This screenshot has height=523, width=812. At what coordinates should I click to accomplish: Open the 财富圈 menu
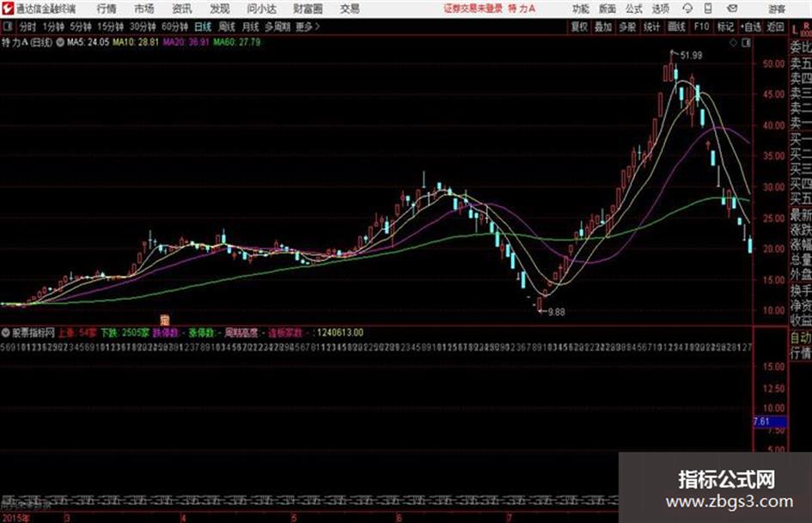pyautogui.click(x=308, y=9)
